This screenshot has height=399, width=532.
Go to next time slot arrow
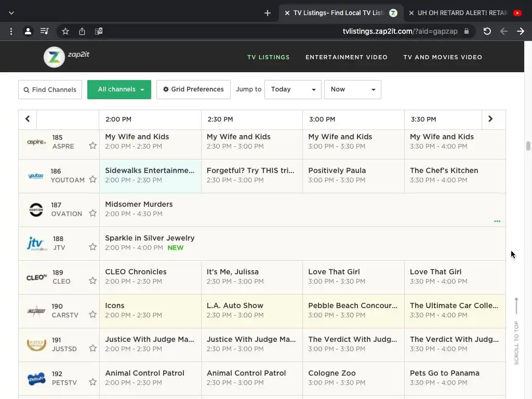click(490, 119)
